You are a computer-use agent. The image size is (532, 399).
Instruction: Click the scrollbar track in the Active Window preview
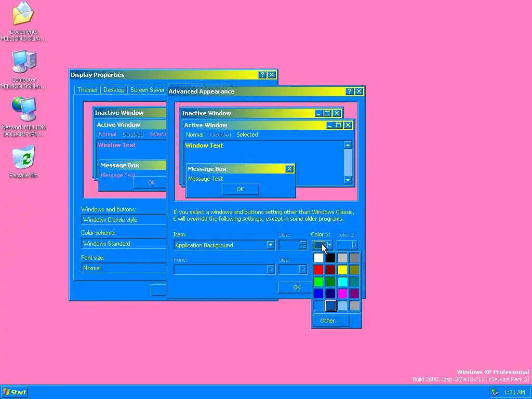point(348,163)
